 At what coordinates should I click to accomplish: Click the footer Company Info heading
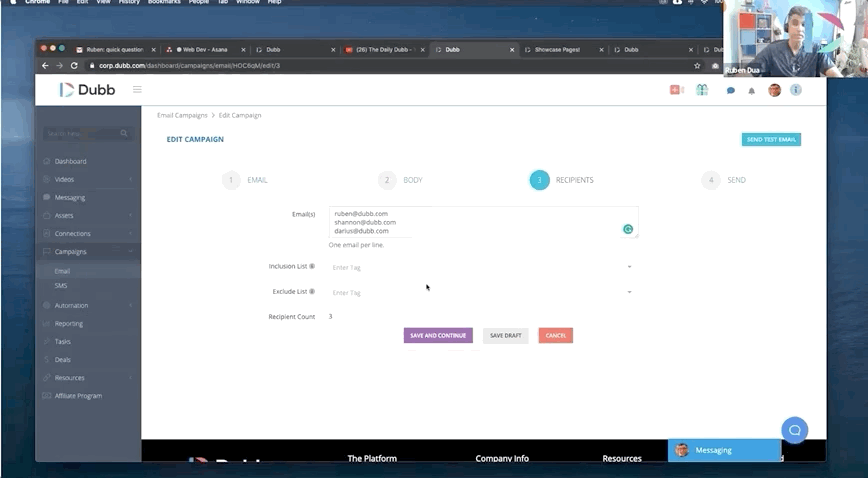(x=502, y=458)
